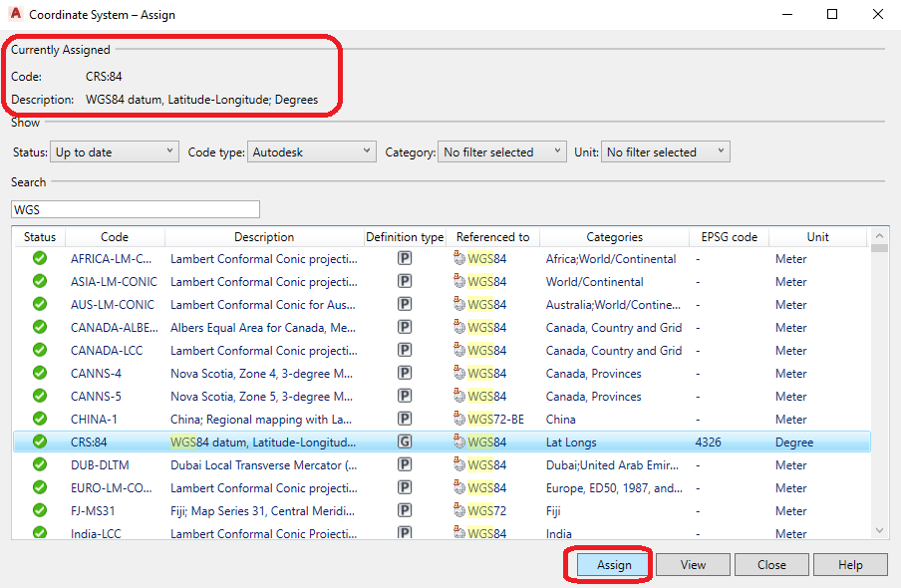Viewport: 901px width, 588px height.
Task: Click the Close button at the bottom
Action: click(x=771, y=565)
